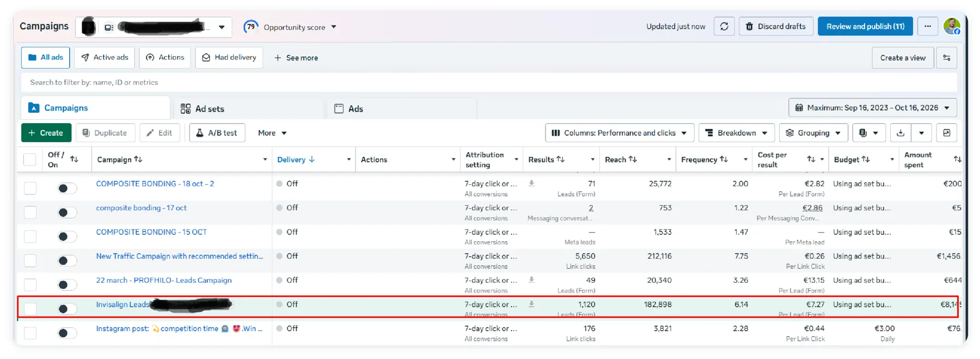The width and height of the screenshot is (980, 359).
Task: Click the refresh icon next to Updated just now
Action: point(724,27)
